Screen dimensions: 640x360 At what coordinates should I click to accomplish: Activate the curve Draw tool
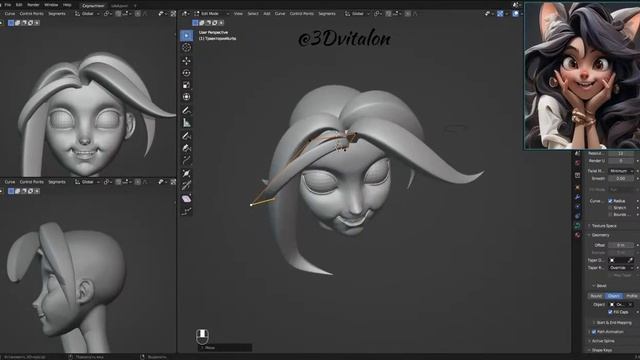pyautogui.click(x=187, y=136)
